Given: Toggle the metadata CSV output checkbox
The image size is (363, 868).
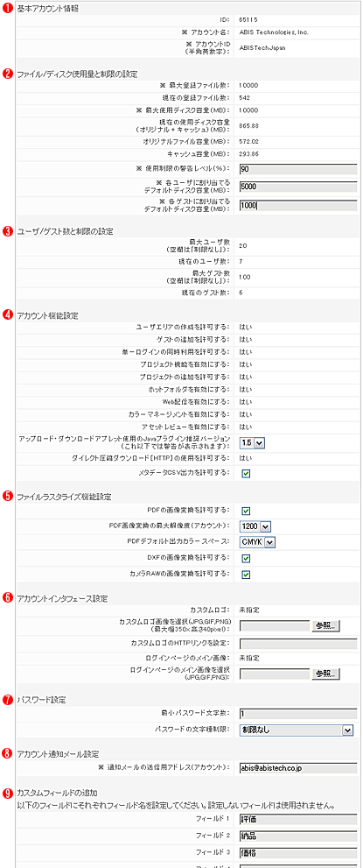Looking at the screenshot, I should [x=246, y=473].
